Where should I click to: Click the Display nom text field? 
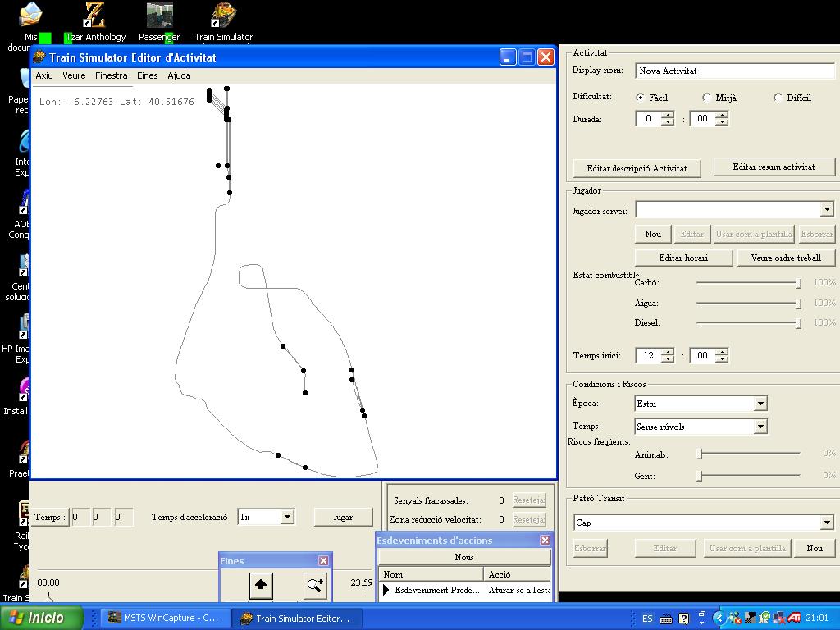point(735,71)
